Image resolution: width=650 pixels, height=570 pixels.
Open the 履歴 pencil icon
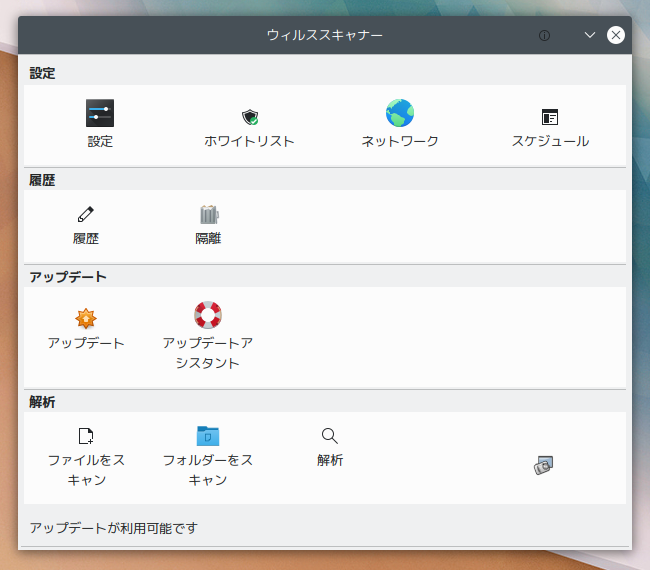point(86,214)
